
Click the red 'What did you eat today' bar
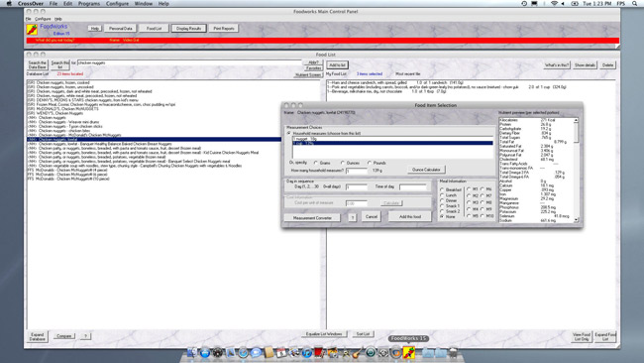(322, 41)
